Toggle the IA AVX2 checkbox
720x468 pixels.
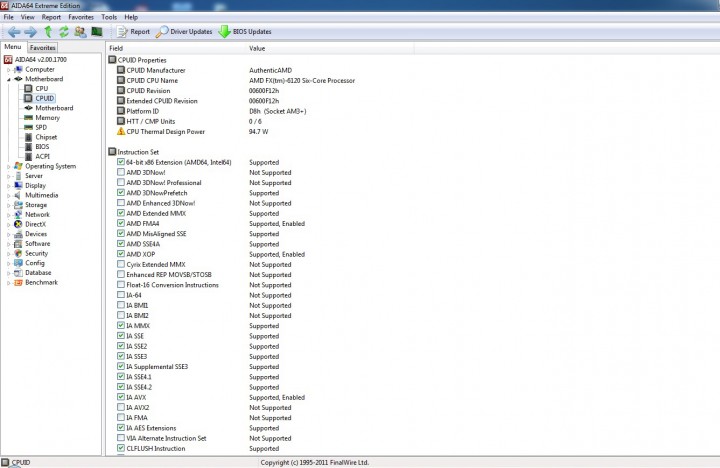point(121,407)
